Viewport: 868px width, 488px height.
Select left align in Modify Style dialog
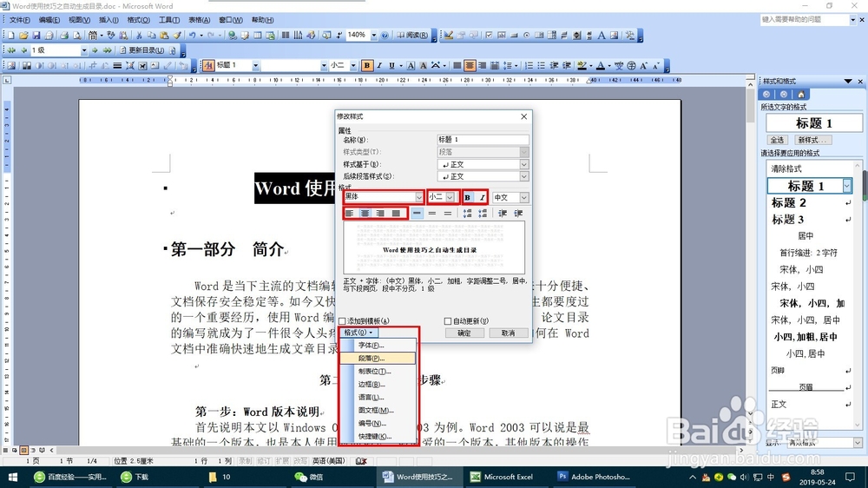point(349,214)
